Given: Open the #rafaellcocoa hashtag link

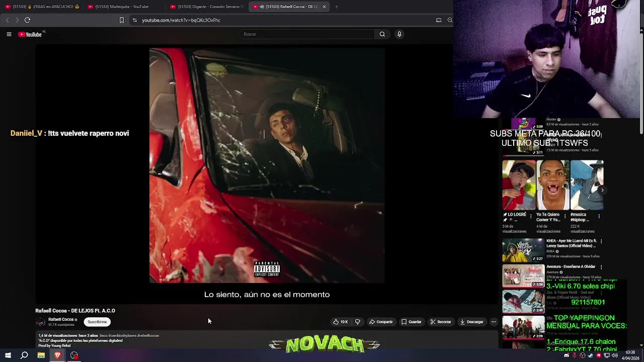Looking at the screenshot, I should [148, 335].
